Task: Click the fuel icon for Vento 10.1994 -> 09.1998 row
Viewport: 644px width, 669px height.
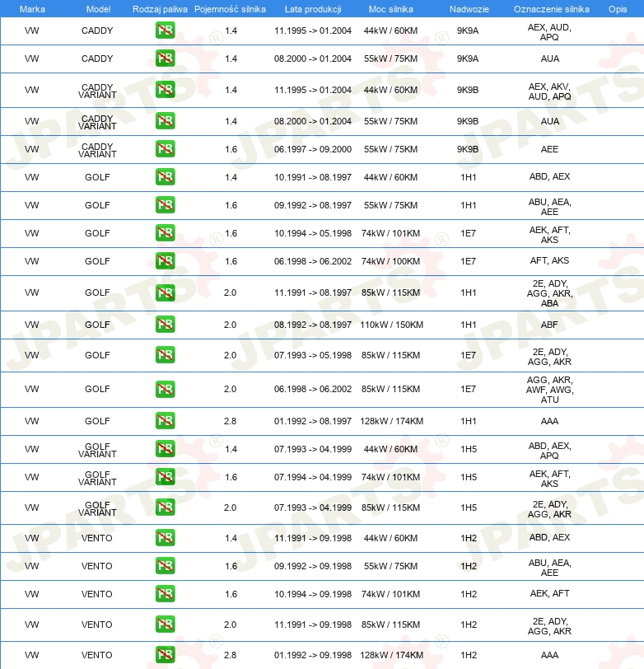Action: coord(165,594)
